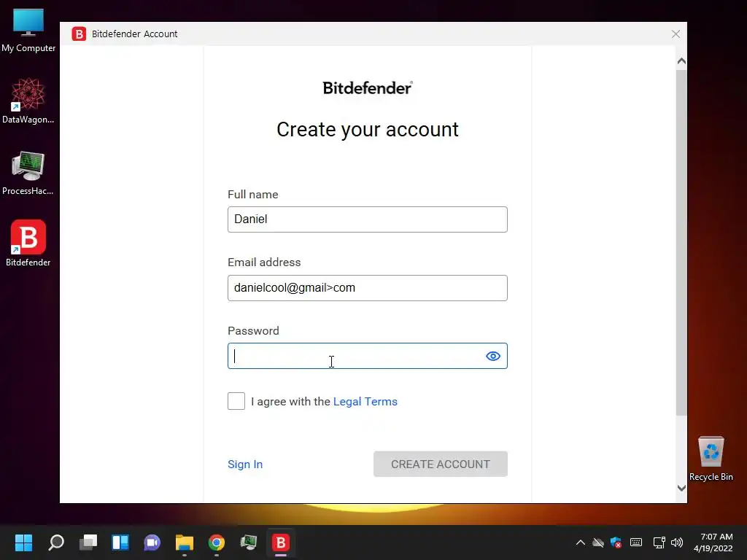Open File Explorer from the taskbar

point(185,542)
